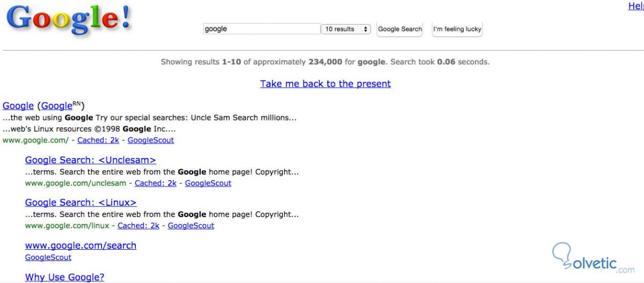Open Cached: 2k for the unclesam result
Image resolution: width=644 pixels, height=283 pixels.
(156, 183)
